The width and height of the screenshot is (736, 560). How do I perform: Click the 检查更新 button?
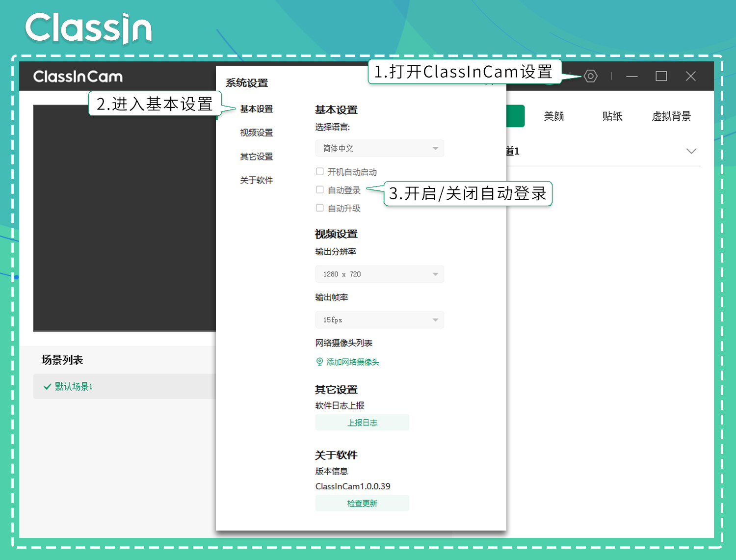[x=362, y=503]
